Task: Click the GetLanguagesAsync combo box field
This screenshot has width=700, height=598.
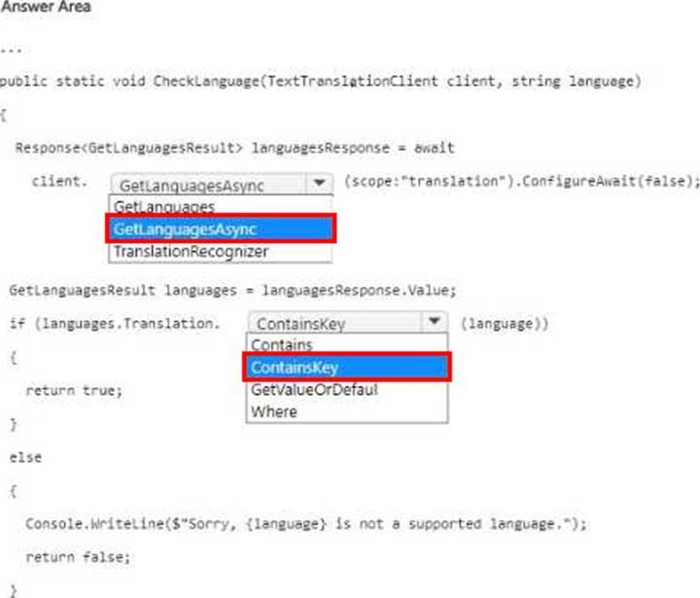Action: (222, 184)
